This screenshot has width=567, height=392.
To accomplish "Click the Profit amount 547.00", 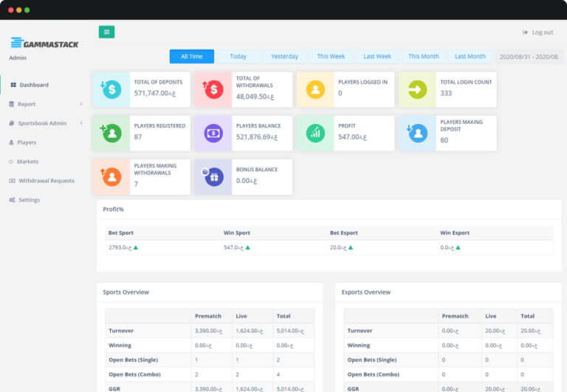I will 352,137.
